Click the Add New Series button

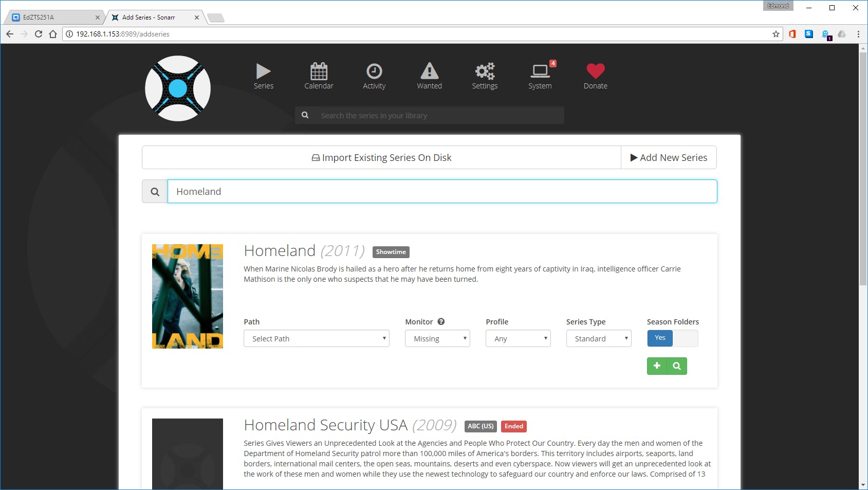coord(669,157)
